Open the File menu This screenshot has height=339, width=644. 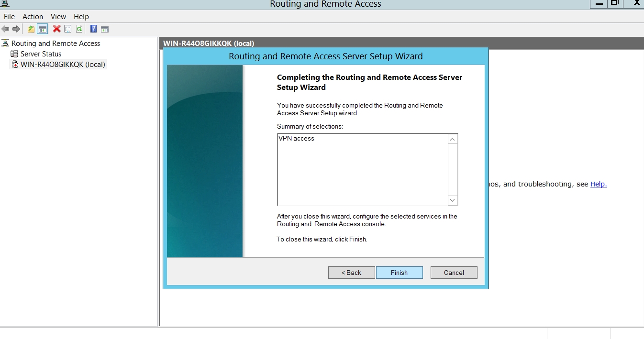pyautogui.click(x=9, y=17)
